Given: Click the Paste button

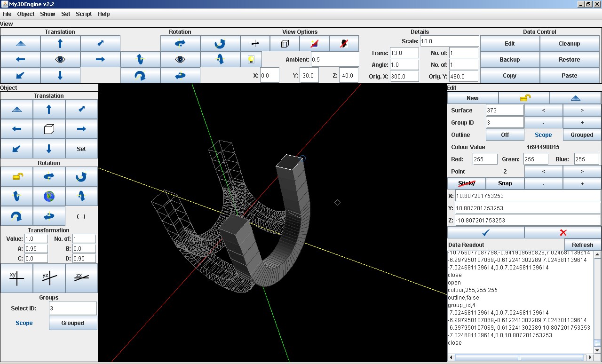Looking at the screenshot, I should pyautogui.click(x=570, y=75).
